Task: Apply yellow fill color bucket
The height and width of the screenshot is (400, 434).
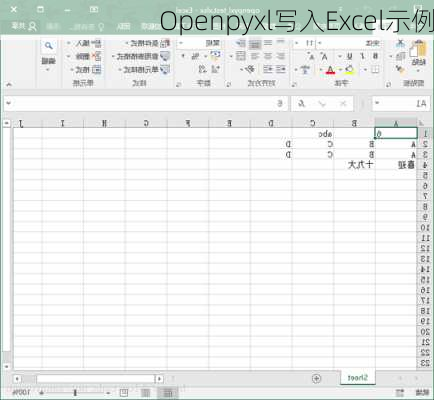Action: [349, 70]
